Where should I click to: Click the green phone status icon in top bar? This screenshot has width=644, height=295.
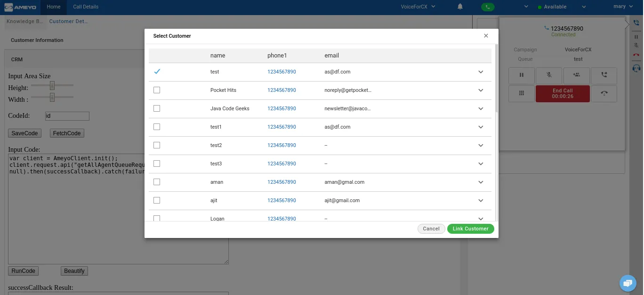[488, 7]
